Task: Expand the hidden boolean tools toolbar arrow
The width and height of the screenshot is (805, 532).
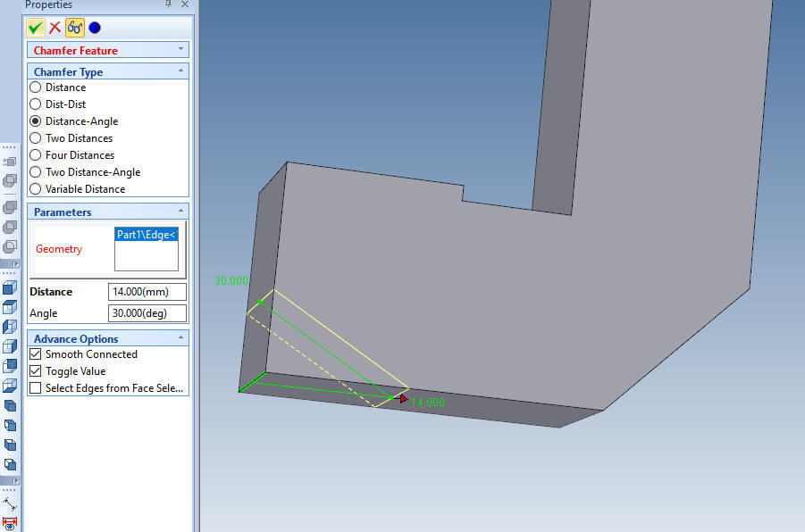Action: point(15,264)
